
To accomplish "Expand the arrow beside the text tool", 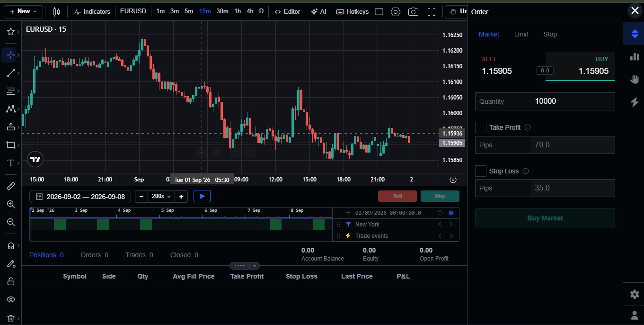I will click(x=18, y=163).
